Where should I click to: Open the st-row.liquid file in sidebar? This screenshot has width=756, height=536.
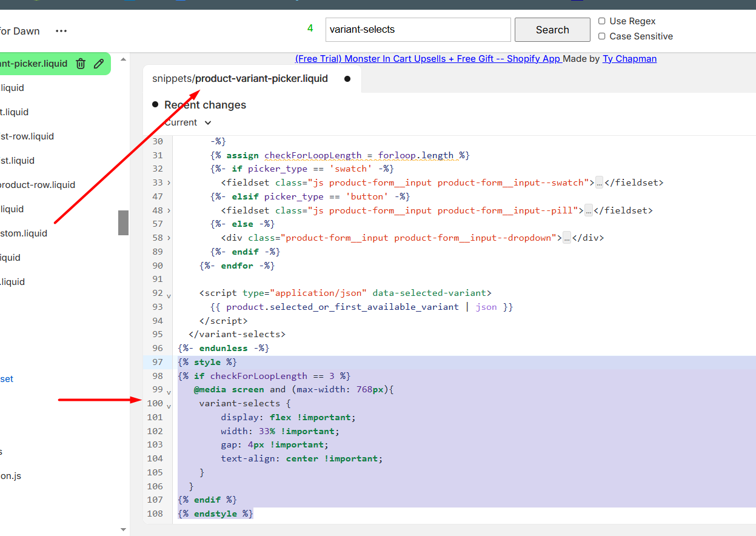(x=27, y=136)
